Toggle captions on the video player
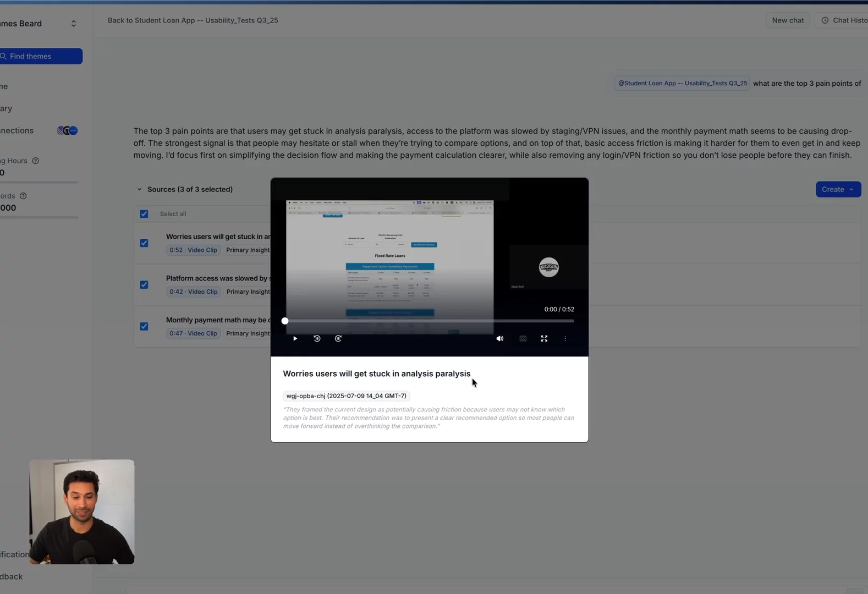The width and height of the screenshot is (868, 594). coord(523,339)
